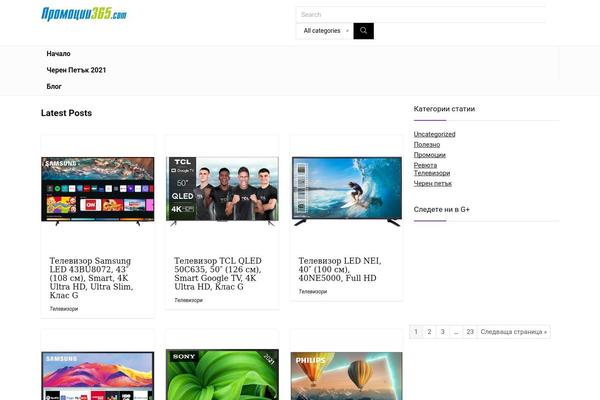Open the Полезно category link
The width and height of the screenshot is (600, 400).
click(427, 145)
